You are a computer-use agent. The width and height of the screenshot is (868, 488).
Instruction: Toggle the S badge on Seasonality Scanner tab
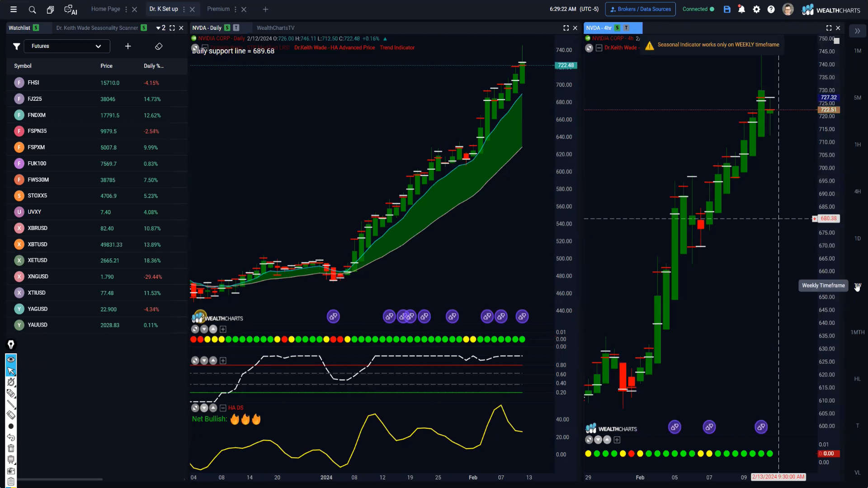click(144, 28)
